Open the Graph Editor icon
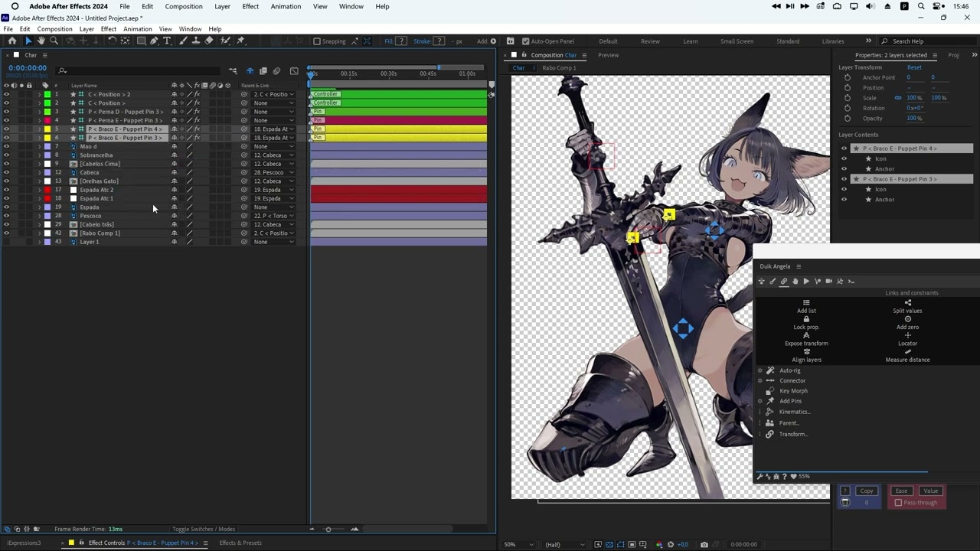Screen dimensions: 980x551 294,71
